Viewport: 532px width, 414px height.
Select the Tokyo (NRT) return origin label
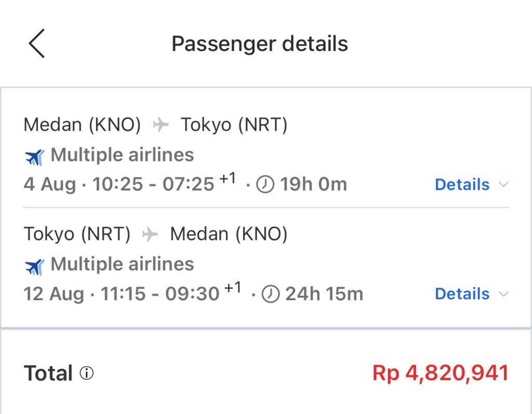coord(77,234)
